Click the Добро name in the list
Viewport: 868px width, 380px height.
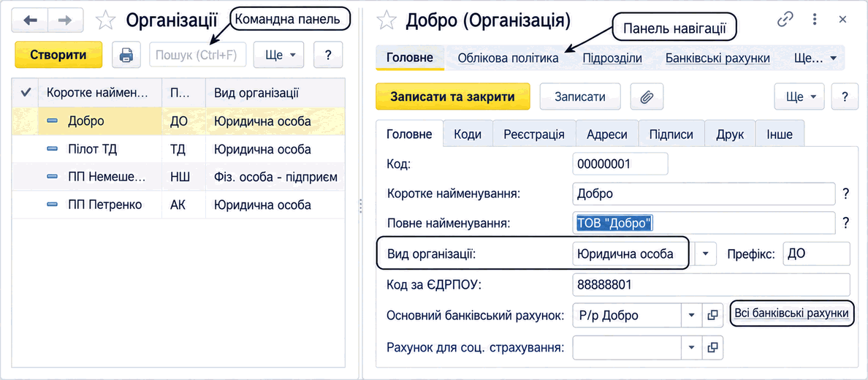(85, 121)
